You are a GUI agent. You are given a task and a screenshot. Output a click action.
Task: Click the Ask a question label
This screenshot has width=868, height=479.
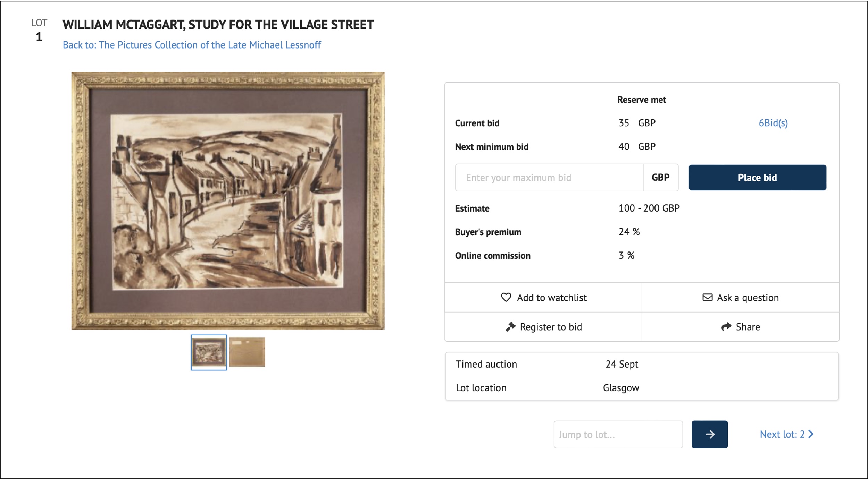pos(748,298)
